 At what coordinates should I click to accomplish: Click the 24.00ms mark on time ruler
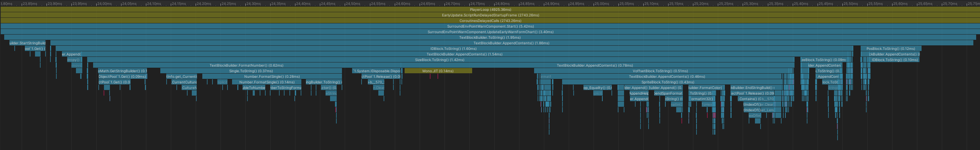(x=104, y=3)
